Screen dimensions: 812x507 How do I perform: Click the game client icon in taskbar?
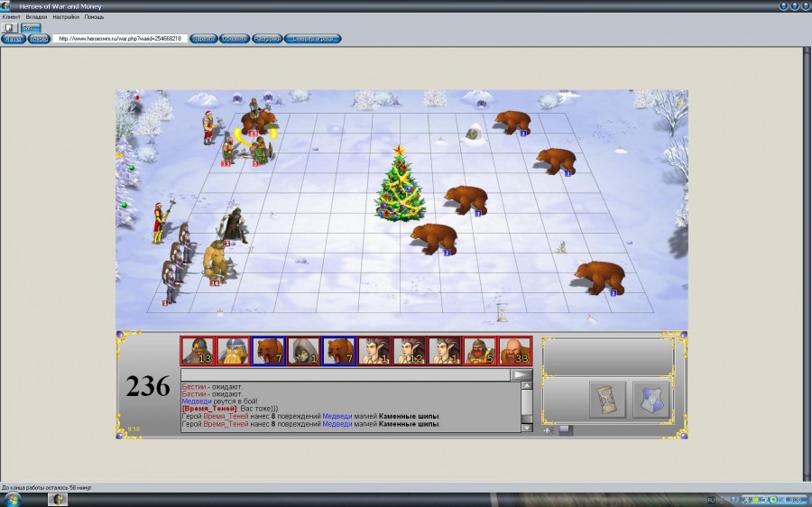58,500
